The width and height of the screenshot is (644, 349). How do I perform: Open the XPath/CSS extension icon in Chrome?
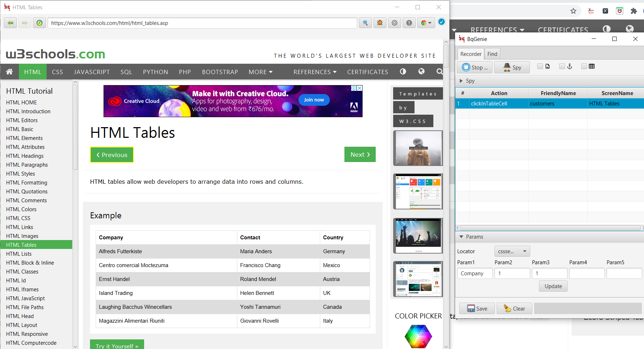[x=591, y=11]
